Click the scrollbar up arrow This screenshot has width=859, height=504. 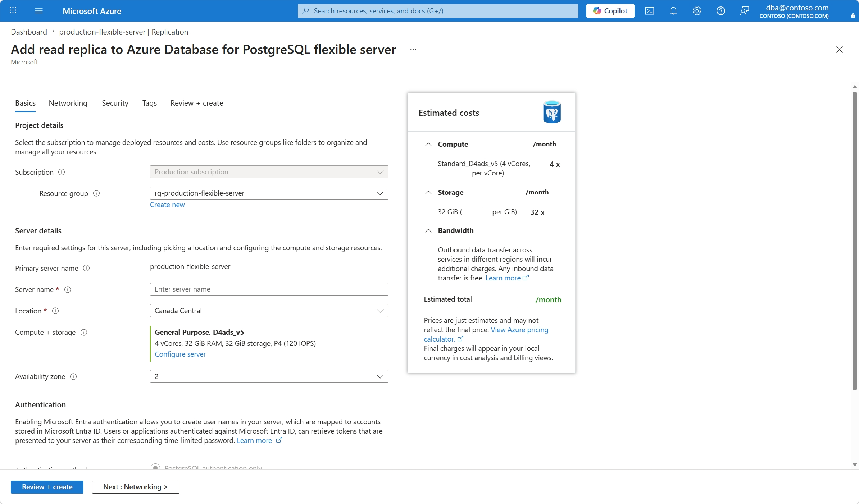click(855, 87)
